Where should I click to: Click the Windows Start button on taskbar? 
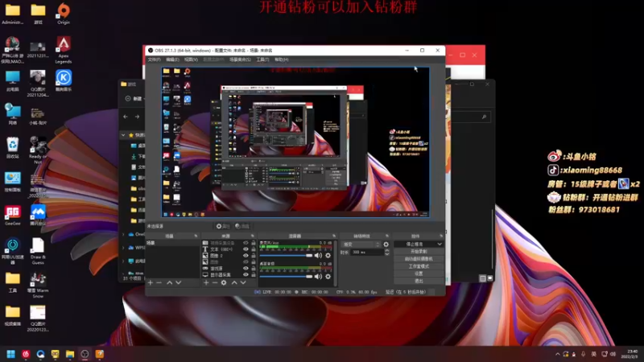point(11,354)
